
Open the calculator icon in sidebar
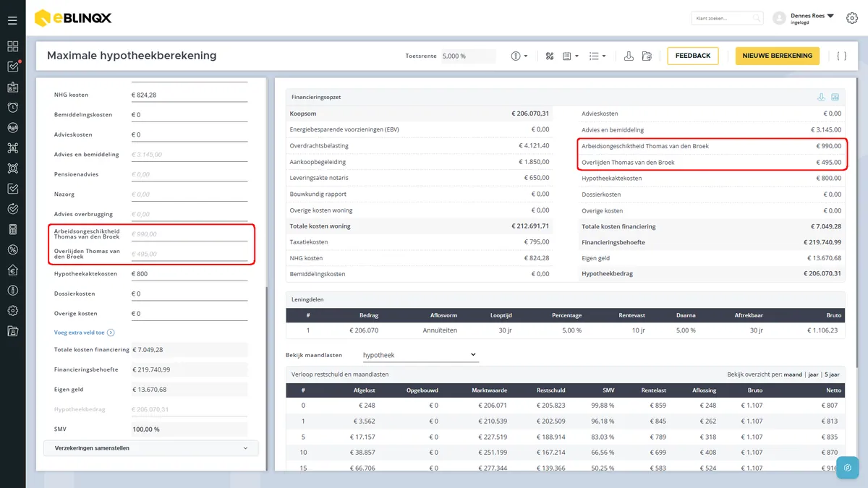click(x=12, y=229)
